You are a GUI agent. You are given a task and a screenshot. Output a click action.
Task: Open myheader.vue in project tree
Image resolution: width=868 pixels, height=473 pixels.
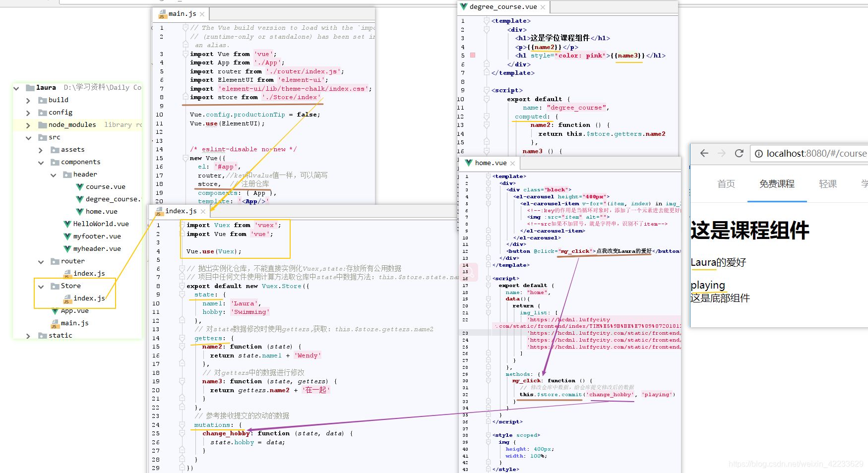pos(97,249)
